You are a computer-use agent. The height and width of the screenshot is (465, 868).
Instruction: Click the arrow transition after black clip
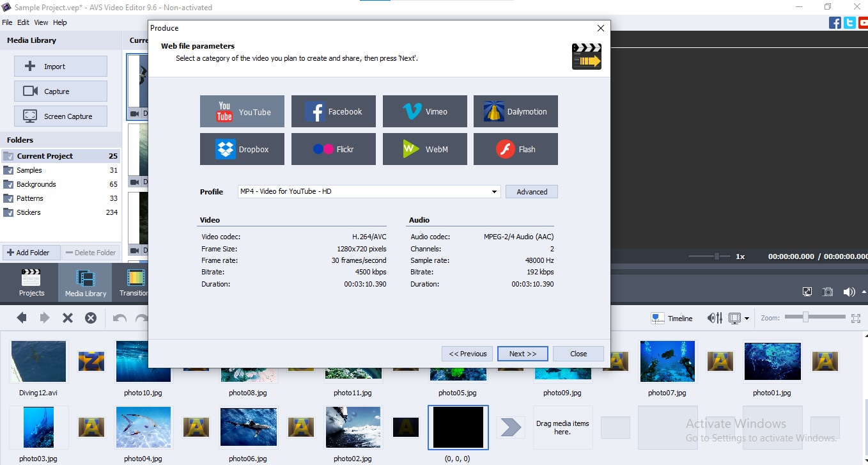point(511,427)
